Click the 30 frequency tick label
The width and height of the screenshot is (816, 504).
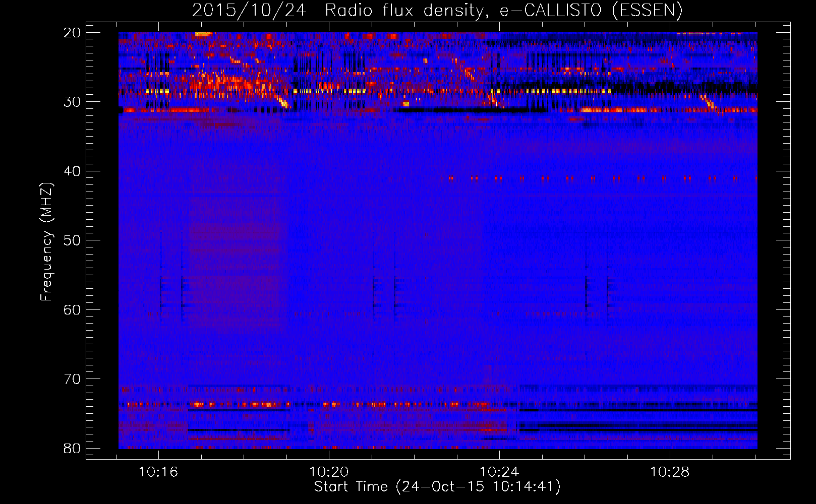[x=72, y=102]
